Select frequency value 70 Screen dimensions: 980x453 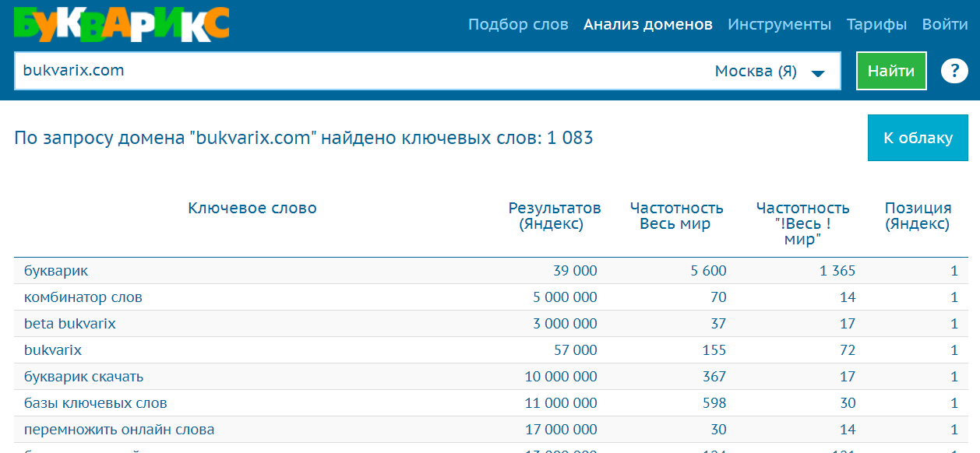(x=718, y=297)
